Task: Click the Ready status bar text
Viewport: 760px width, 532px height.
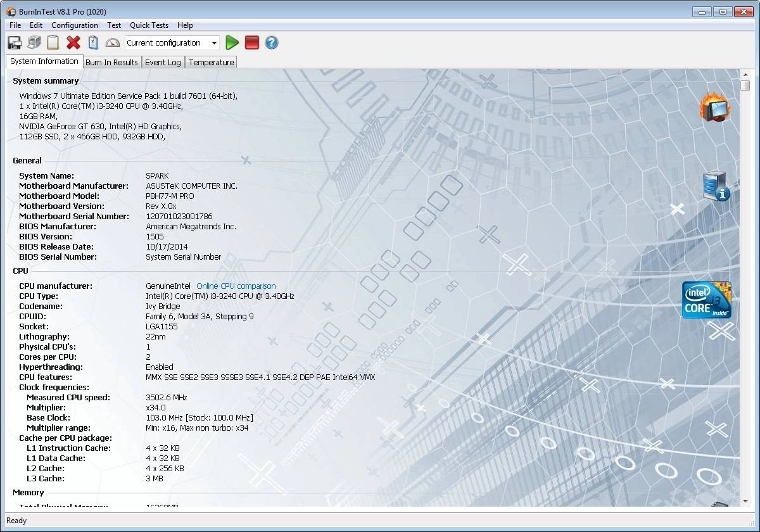Action: [x=16, y=521]
